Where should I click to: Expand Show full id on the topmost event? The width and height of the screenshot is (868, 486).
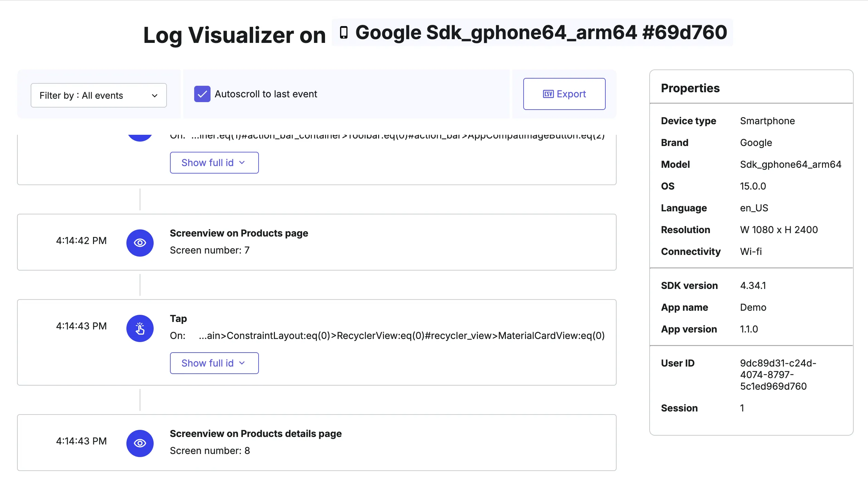tap(214, 162)
